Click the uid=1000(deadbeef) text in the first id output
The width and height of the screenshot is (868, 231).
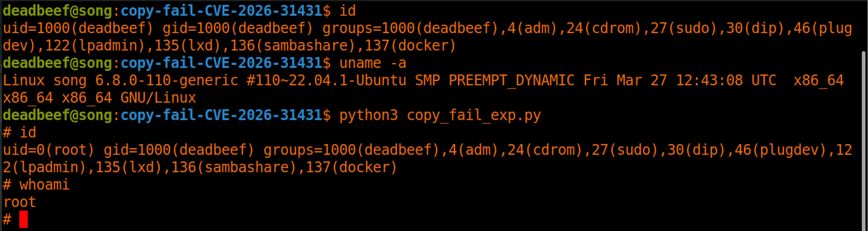(78, 28)
